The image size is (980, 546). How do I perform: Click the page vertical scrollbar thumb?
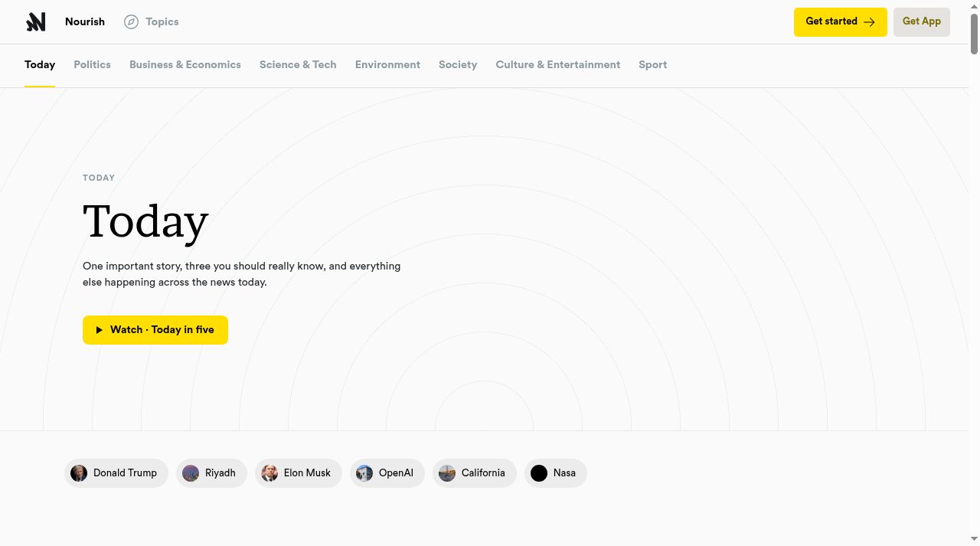pyautogui.click(x=974, y=34)
